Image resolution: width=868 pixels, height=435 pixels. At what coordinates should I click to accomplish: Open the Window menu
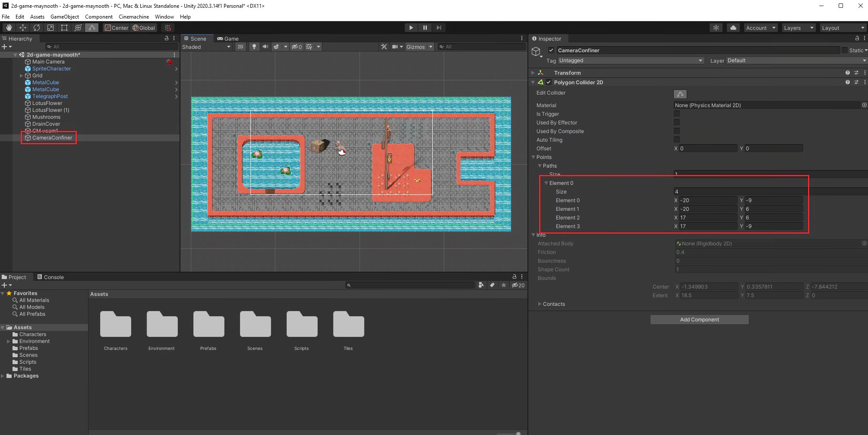click(x=164, y=16)
